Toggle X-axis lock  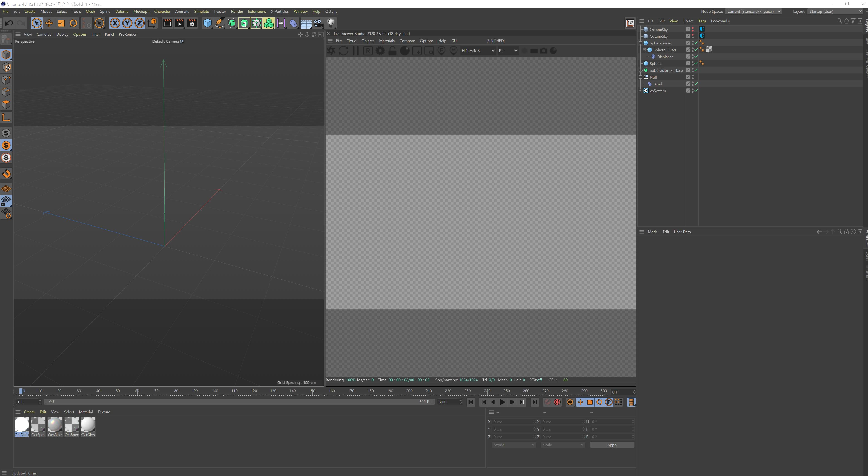(115, 23)
